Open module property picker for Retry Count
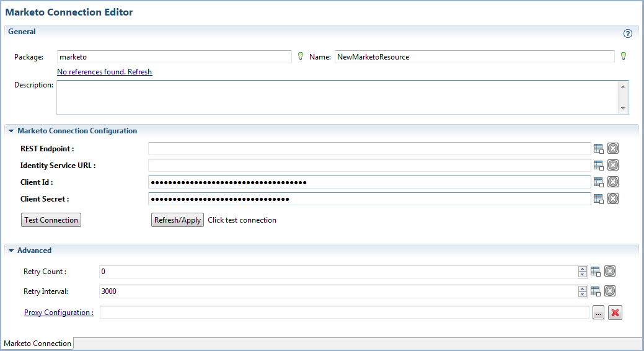The height and width of the screenshot is (351, 644). (x=596, y=271)
